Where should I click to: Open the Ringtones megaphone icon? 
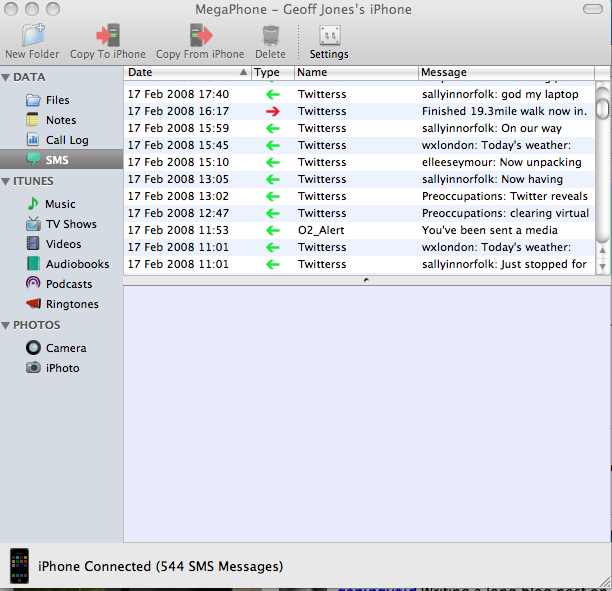click(34, 303)
